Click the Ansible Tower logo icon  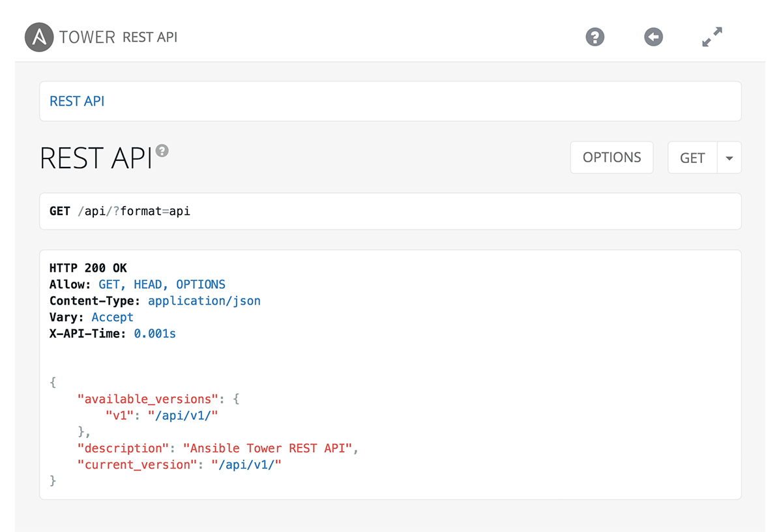[39, 37]
